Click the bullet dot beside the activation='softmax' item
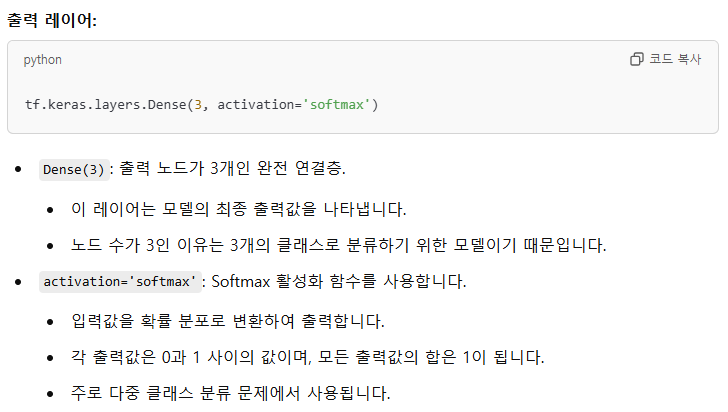 [x=18, y=281]
